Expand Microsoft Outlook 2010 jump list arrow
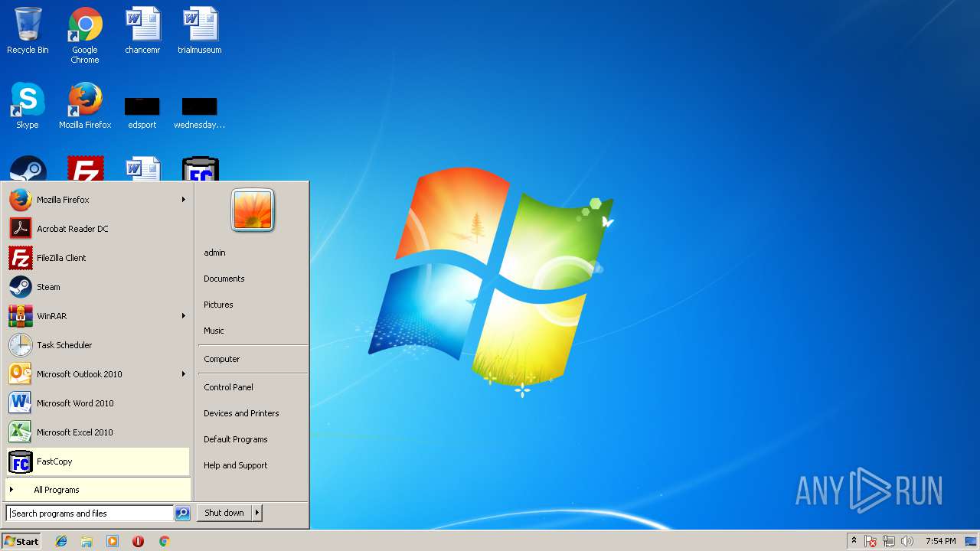The height and width of the screenshot is (551, 980). [183, 374]
